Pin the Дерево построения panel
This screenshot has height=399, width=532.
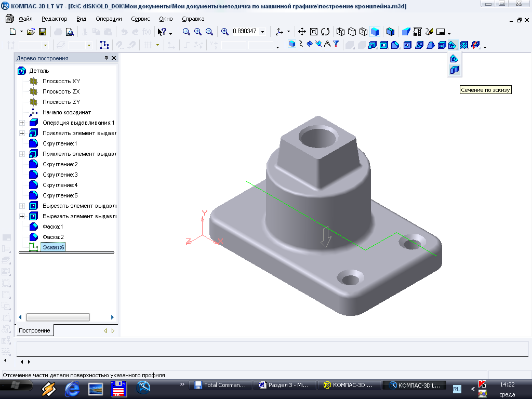(106, 58)
